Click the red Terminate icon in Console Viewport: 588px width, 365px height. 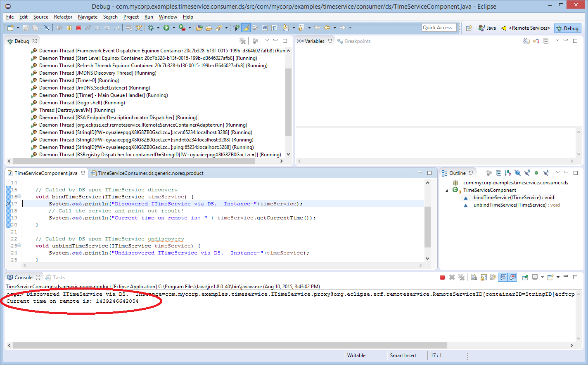442,277
